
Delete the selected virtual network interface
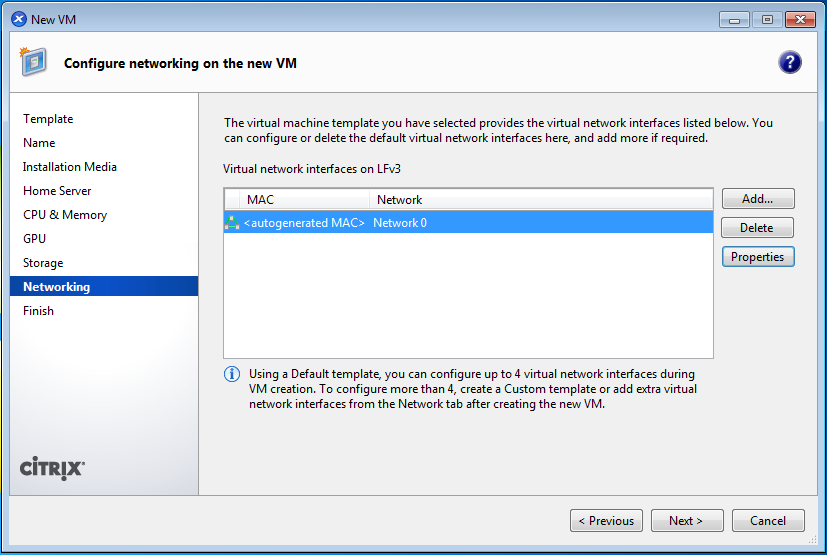(x=757, y=228)
